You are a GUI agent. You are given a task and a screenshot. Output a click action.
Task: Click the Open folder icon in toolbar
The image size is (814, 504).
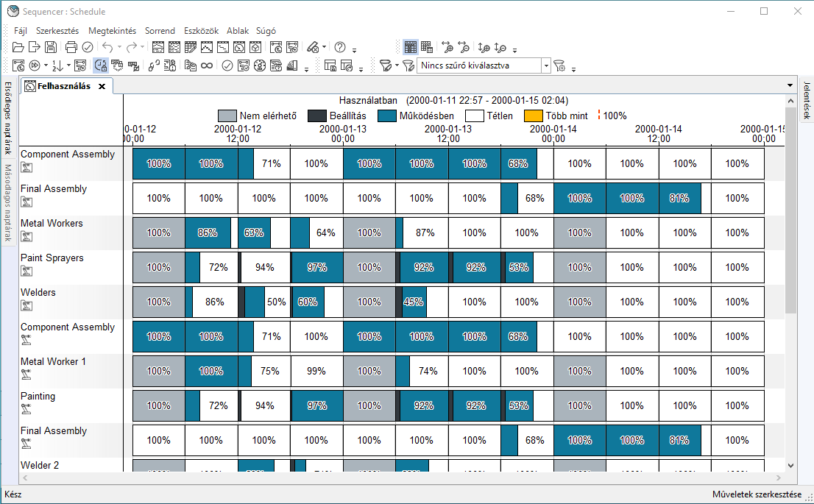tap(18, 47)
